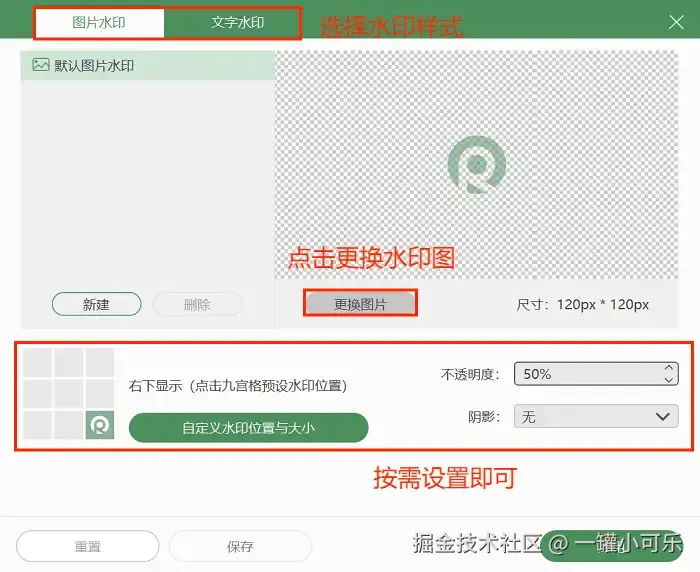The height and width of the screenshot is (572, 700).
Task: Select the 默认图片水印 list item
Action: click(148, 66)
